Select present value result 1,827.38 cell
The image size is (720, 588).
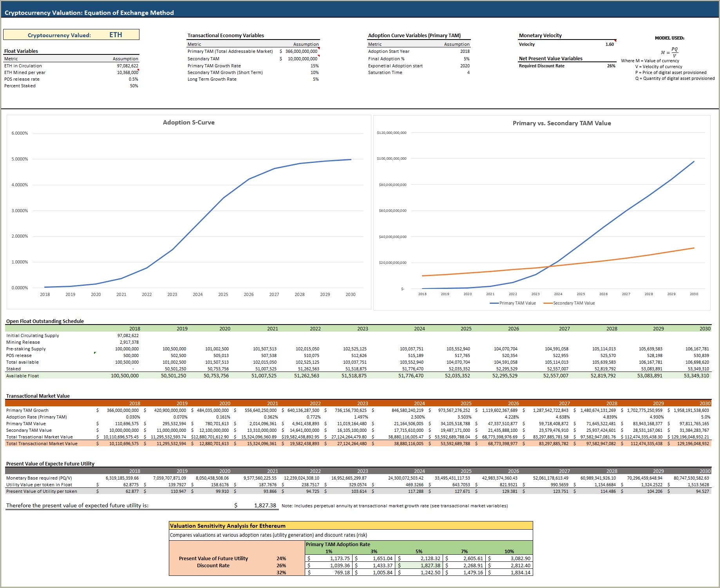pyautogui.click(x=265, y=505)
